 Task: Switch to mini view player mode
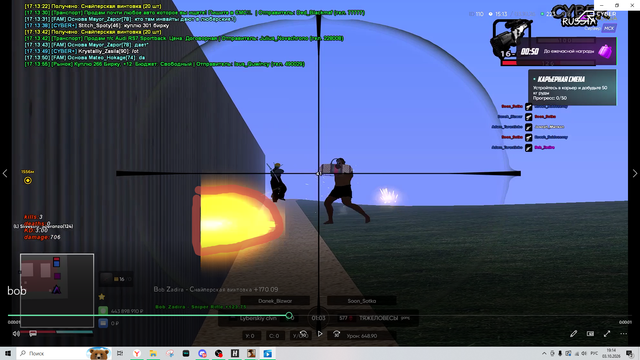click(x=590, y=334)
